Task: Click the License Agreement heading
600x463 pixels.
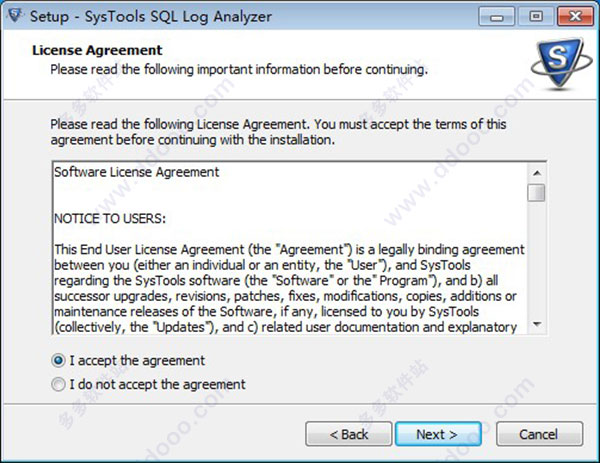Action: pos(97,50)
